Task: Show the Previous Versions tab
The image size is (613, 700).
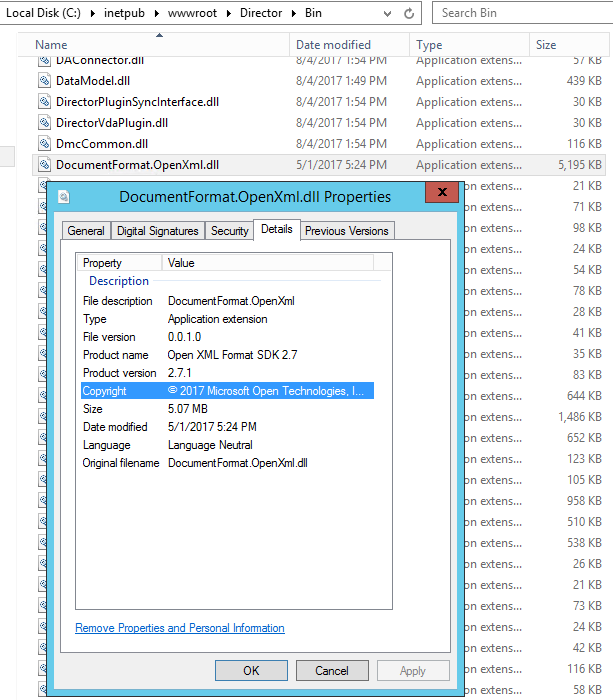Action: [x=346, y=231]
